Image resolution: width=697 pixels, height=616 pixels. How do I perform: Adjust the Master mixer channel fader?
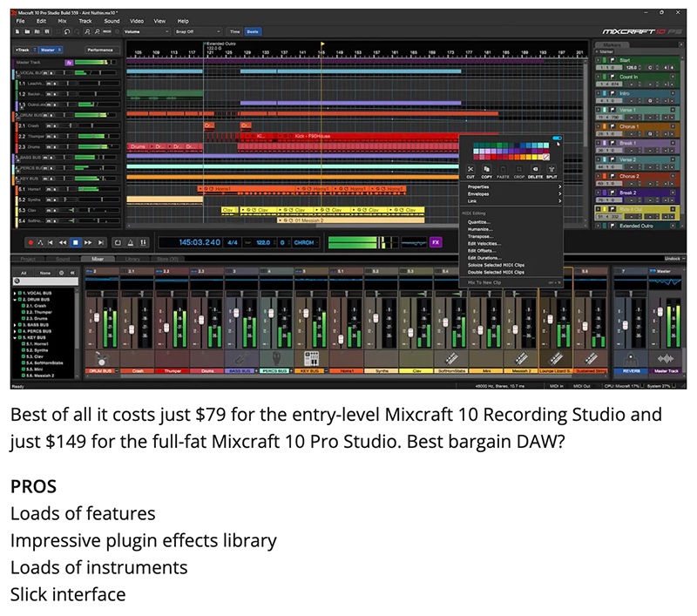coord(660,311)
